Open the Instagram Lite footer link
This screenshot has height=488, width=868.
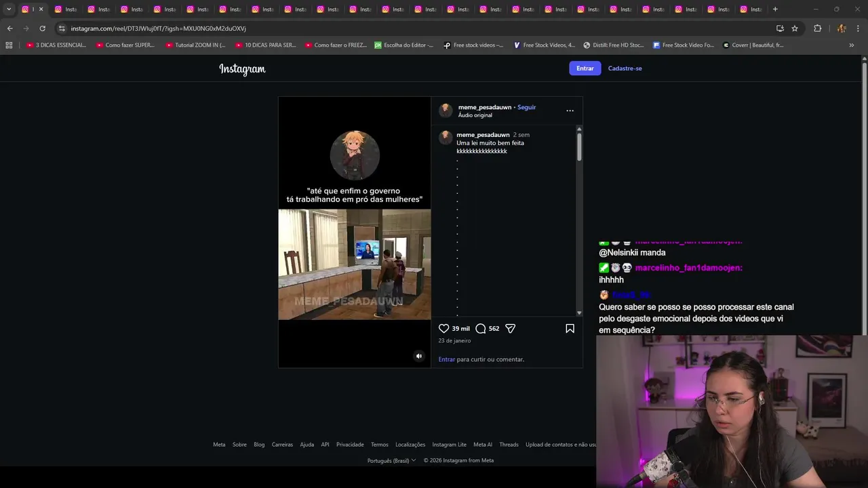pos(450,445)
